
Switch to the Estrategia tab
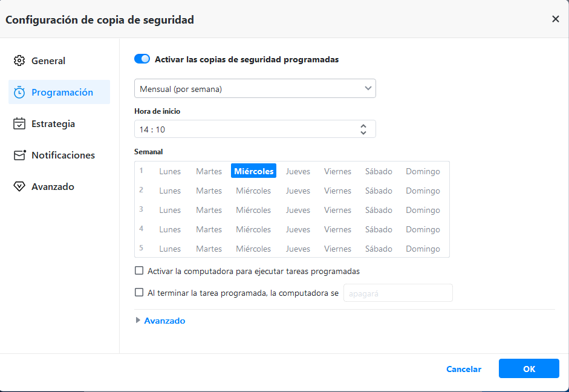[53, 124]
